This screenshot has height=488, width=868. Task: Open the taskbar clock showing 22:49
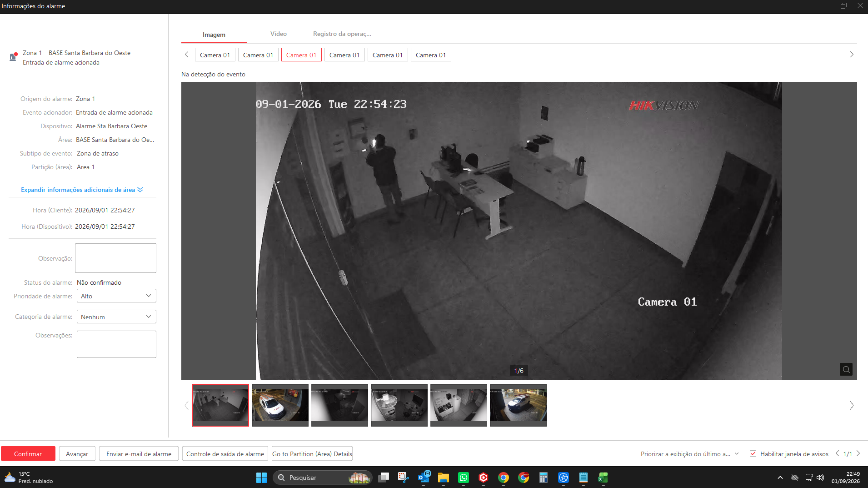(x=846, y=478)
